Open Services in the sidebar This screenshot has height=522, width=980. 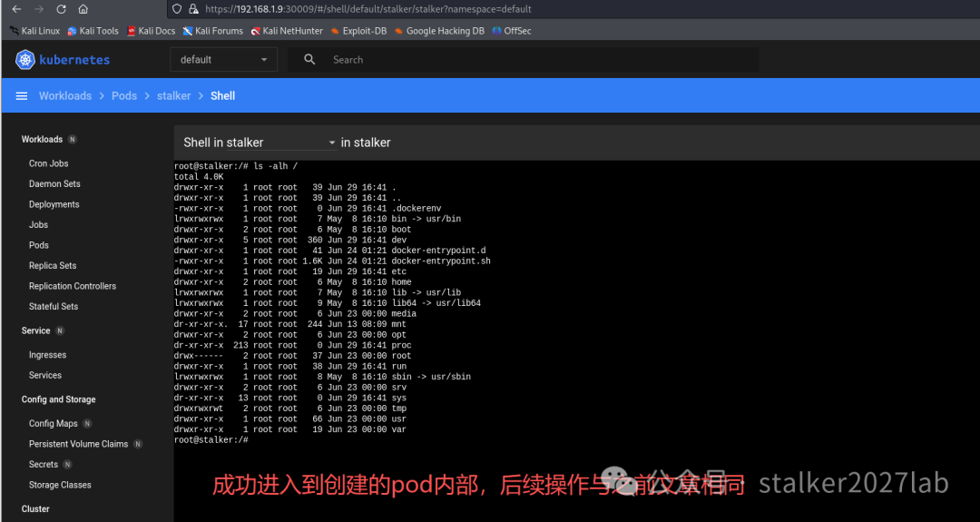click(x=45, y=375)
